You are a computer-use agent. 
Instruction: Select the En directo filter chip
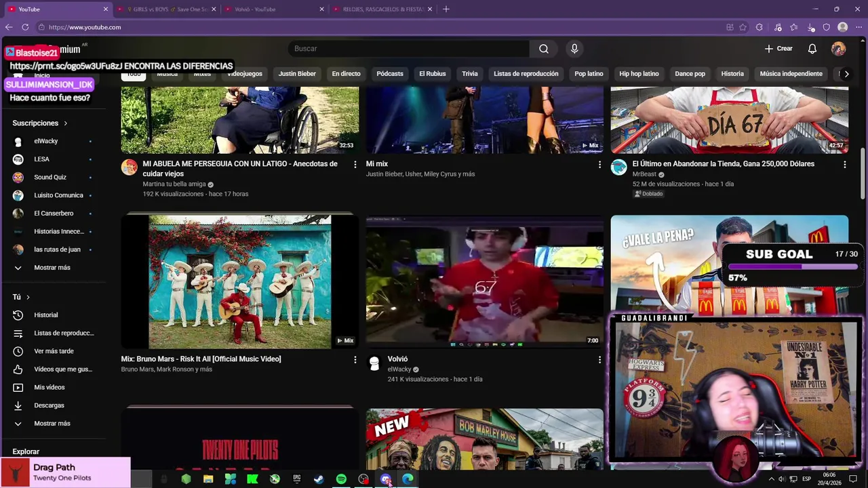click(x=346, y=74)
